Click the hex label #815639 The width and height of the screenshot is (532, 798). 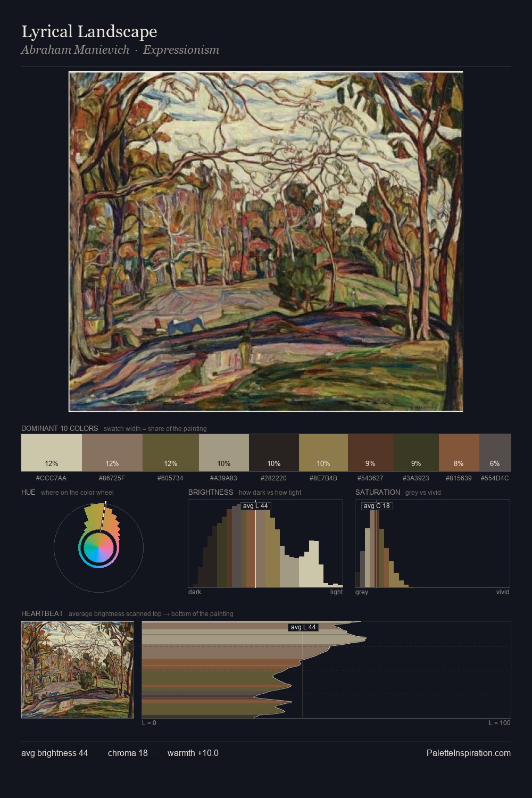tap(459, 478)
